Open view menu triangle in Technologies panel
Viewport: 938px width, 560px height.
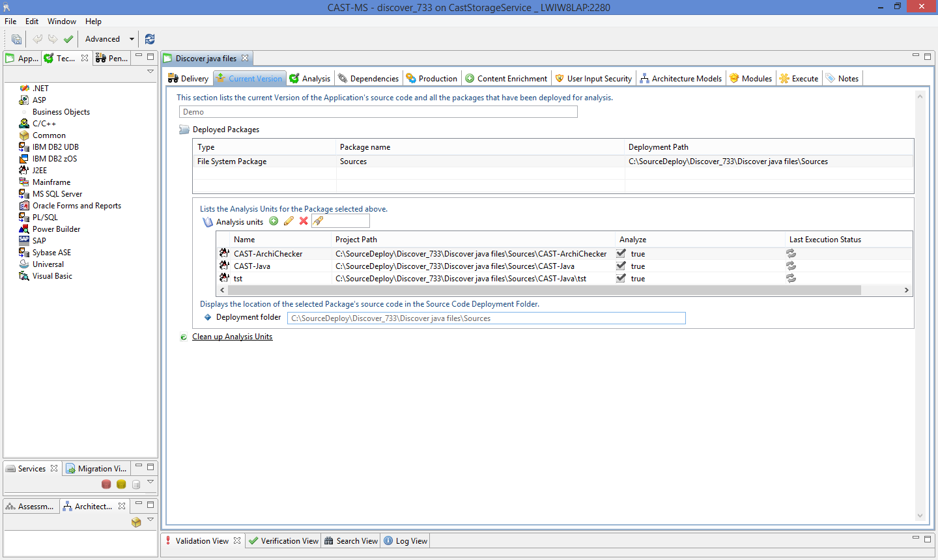(x=150, y=72)
